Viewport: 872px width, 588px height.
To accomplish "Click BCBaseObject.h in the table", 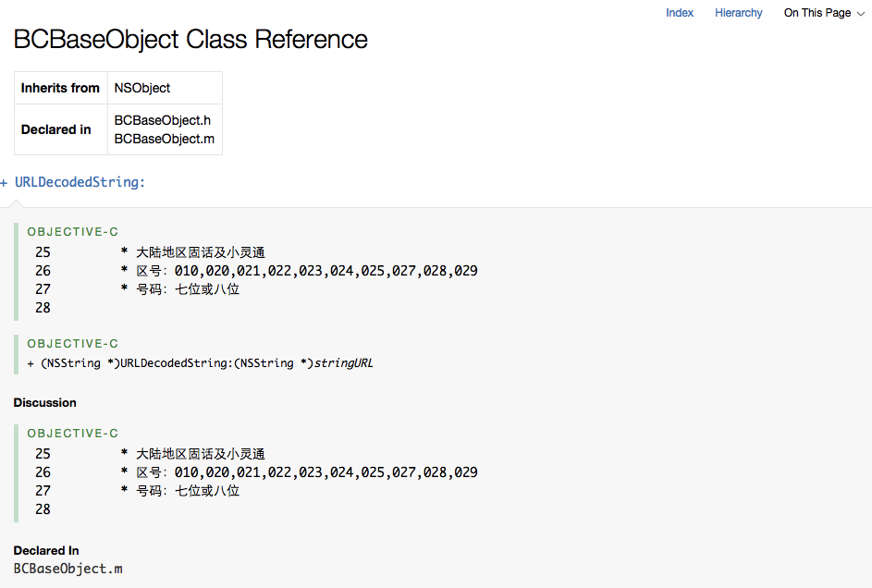I will tap(163, 120).
